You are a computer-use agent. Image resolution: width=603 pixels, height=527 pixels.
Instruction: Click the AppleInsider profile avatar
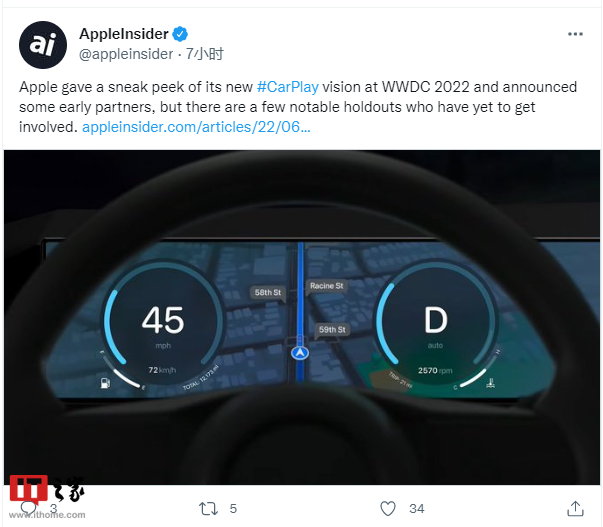(43, 45)
